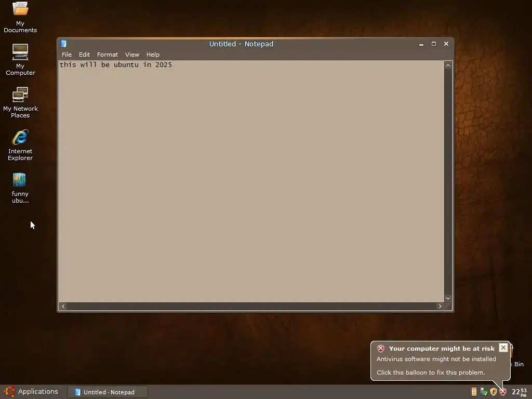
Task: Click in the text 'this will be ubuntu in 2025'
Action: (x=116, y=65)
